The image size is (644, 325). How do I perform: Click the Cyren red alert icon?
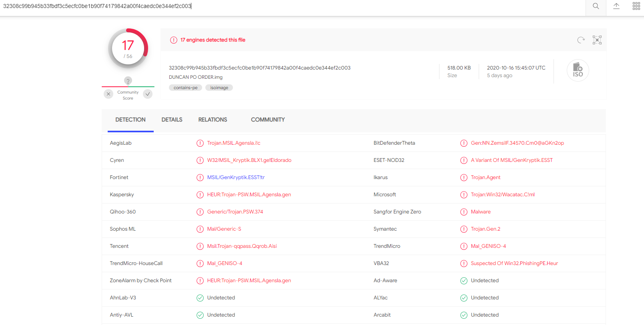click(x=200, y=160)
